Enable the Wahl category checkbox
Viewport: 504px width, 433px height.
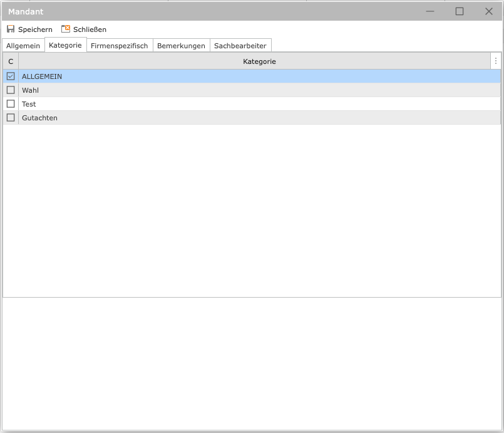[x=11, y=90]
